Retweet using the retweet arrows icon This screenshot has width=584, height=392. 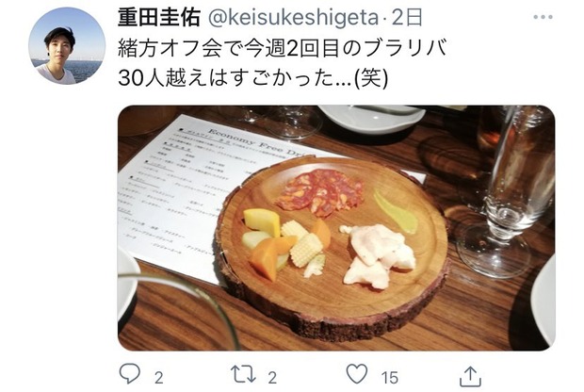point(243,374)
